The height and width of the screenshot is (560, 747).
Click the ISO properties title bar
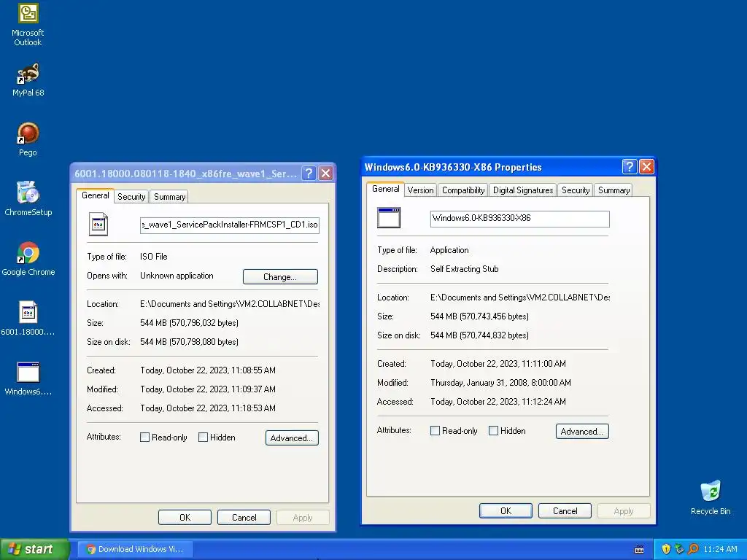pyautogui.click(x=186, y=174)
